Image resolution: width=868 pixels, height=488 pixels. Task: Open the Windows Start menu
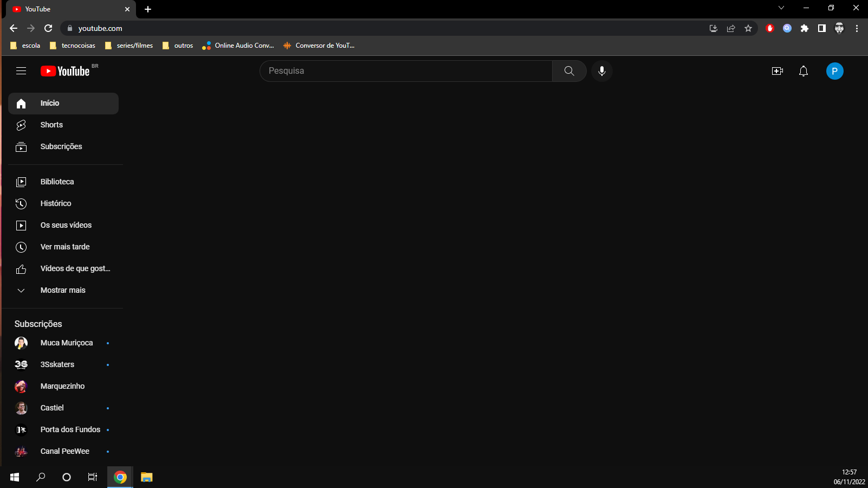15,477
